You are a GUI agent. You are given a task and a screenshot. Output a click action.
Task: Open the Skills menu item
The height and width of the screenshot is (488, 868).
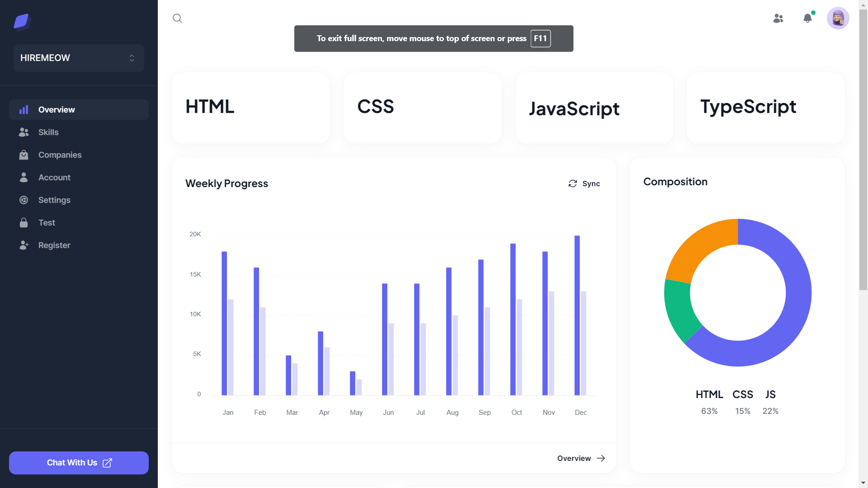[48, 132]
